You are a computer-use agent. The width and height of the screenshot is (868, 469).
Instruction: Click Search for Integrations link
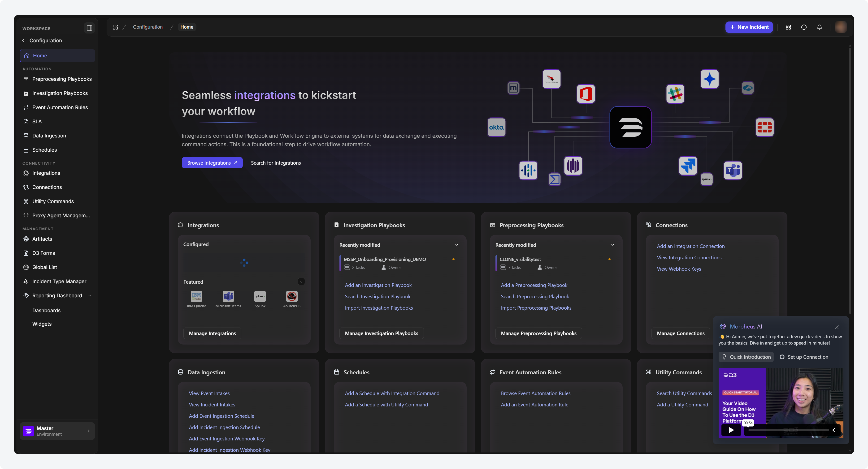[x=276, y=163]
